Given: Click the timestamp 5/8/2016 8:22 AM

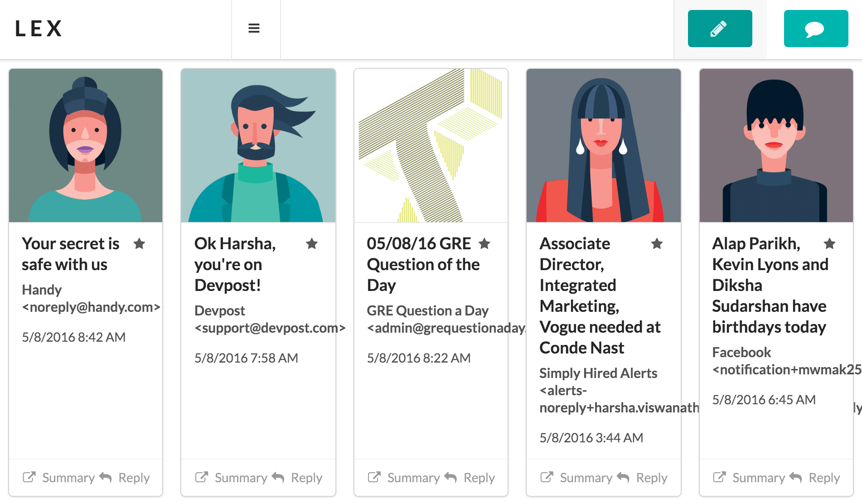Looking at the screenshot, I should tap(419, 358).
